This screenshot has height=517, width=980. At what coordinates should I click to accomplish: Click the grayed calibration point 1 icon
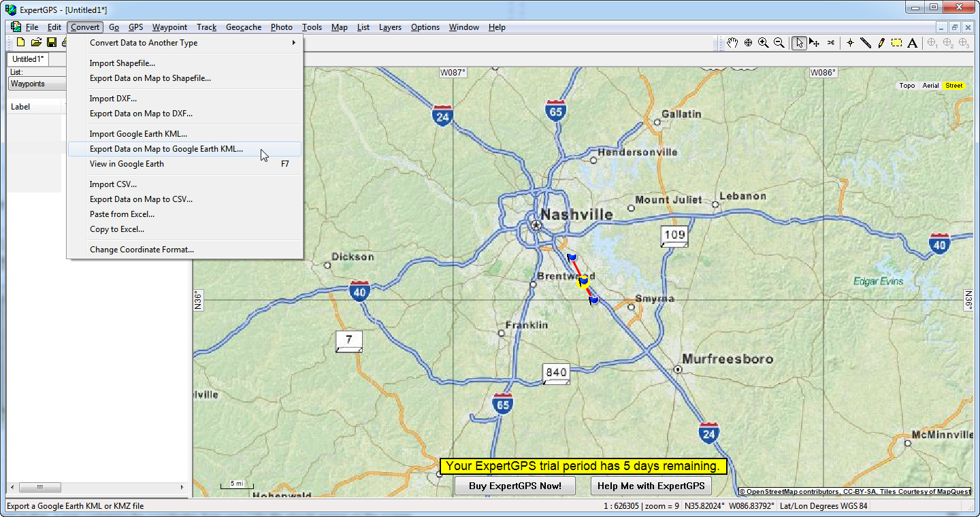[932, 43]
